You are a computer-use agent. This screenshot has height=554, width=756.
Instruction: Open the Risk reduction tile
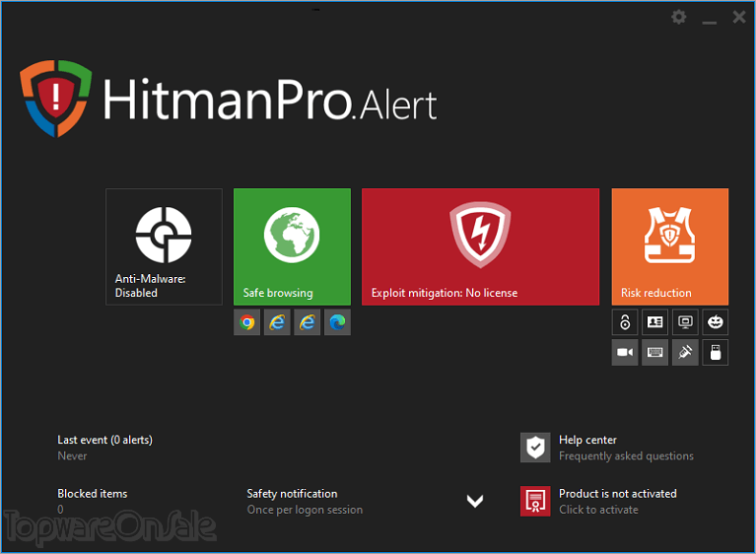669,246
